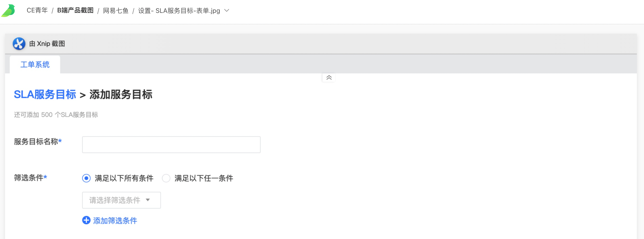Click the green bird logo icon
Viewport: 644px width, 239px height.
coord(9,11)
